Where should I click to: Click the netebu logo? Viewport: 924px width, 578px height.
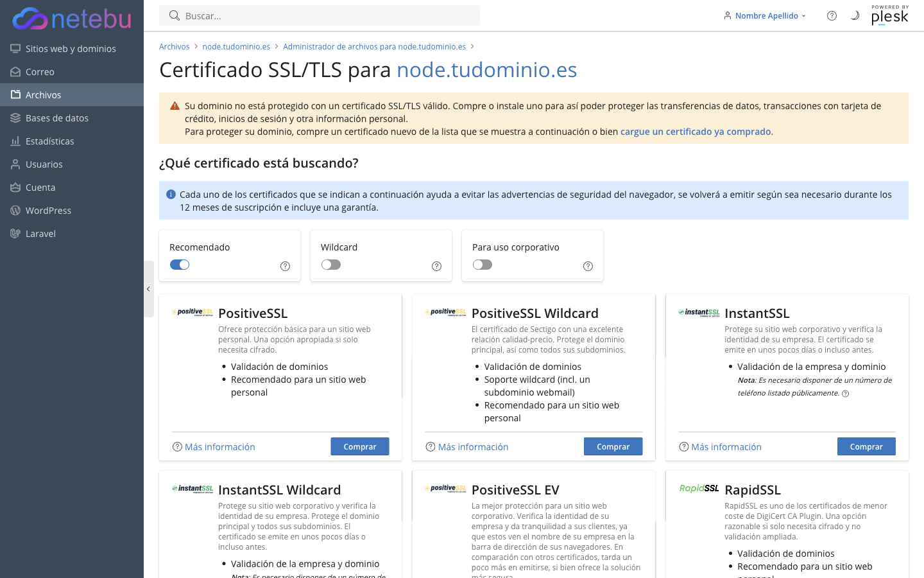click(x=72, y=19)
